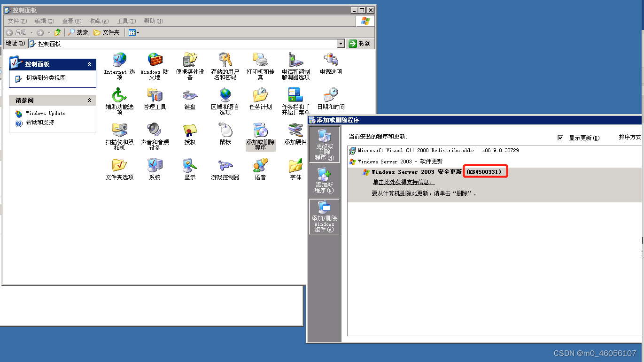The width and height of the screenshot is (644, 362).
Task: Open the 帮助 menu
Action: (x=154, y=21)
